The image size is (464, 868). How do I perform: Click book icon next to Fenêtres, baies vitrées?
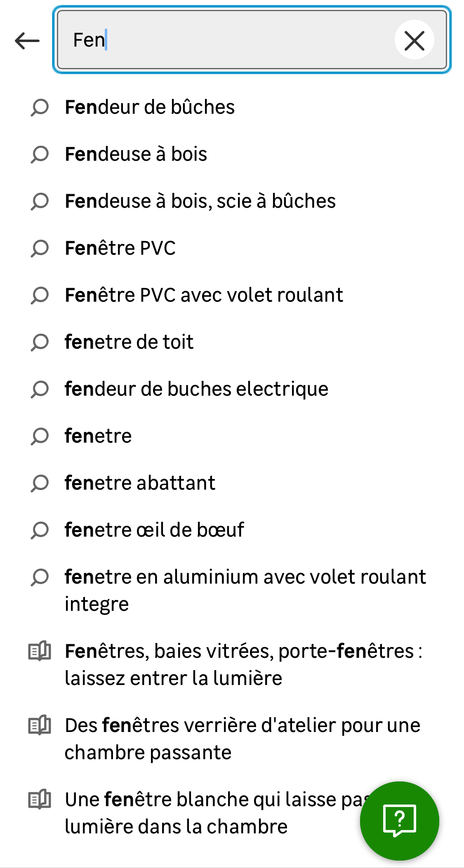(x=40, y=652)
